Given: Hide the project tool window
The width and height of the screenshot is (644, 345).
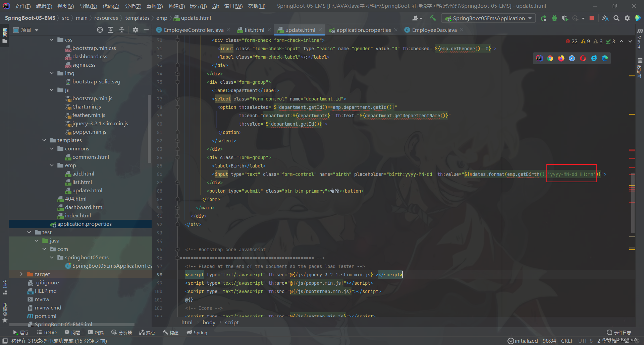Looking at the screenshot, I should [146, 30].
